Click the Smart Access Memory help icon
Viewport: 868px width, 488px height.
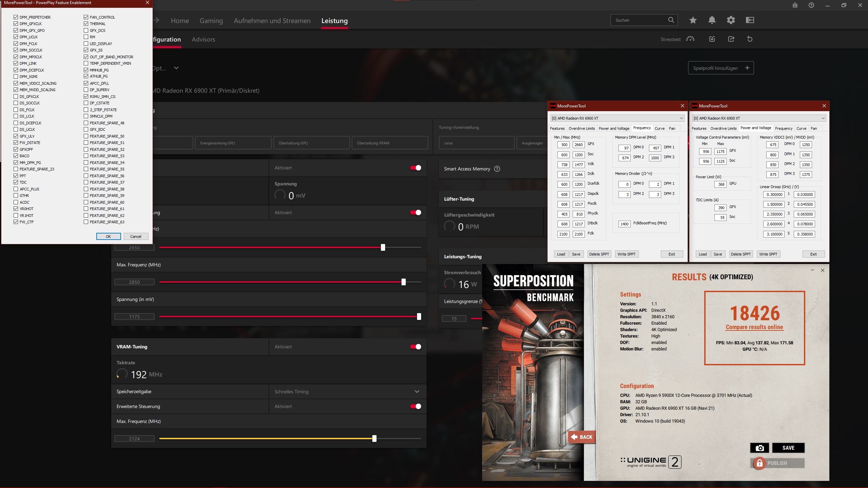point(497,169)
